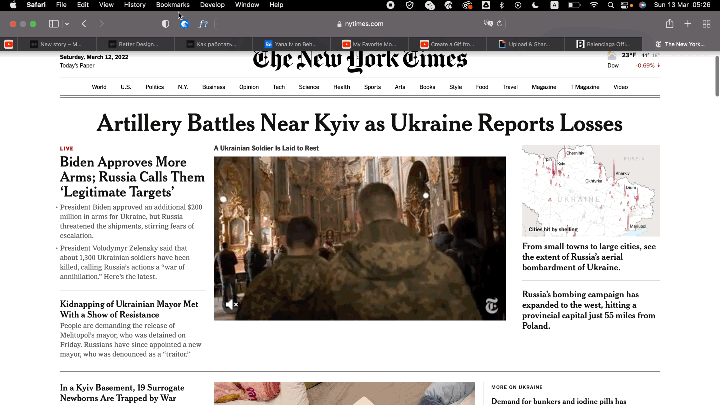This screenshot has height=405, width=720.
Task: Switch to the 'Create a Gif fro...' tab
Action: [448, 44]
